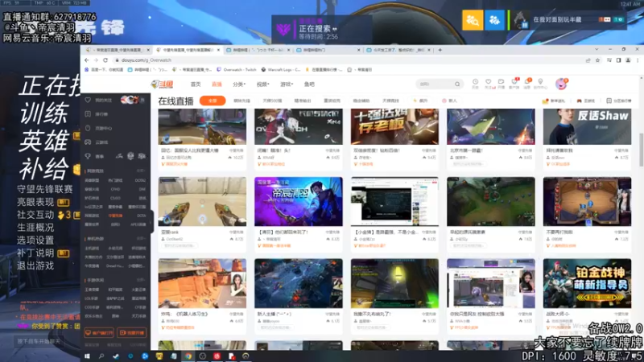Click the Peppa Pig user avatar
Image resolution: width=644 pixels, height=362 pixels.
[x=561, y=84]
